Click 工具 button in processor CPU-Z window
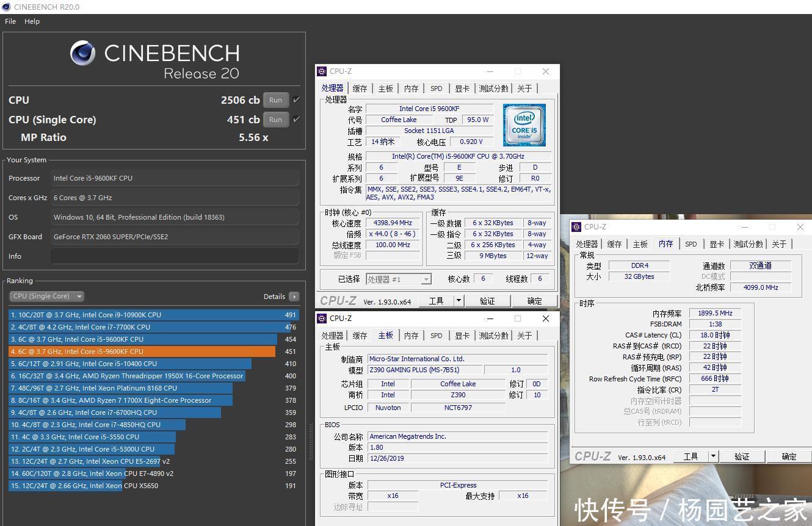Viewport: 812px width, 526px height. 436,301
